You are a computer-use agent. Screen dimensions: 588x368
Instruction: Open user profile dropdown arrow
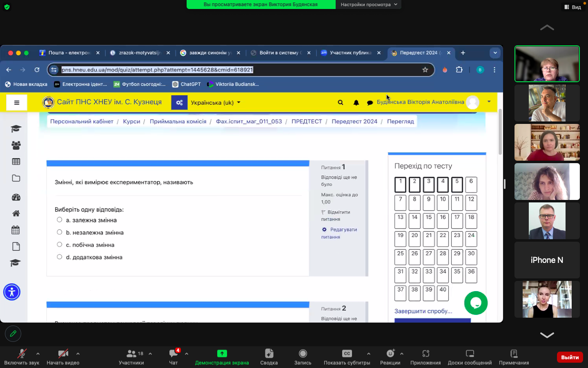[x=489, y=102]
